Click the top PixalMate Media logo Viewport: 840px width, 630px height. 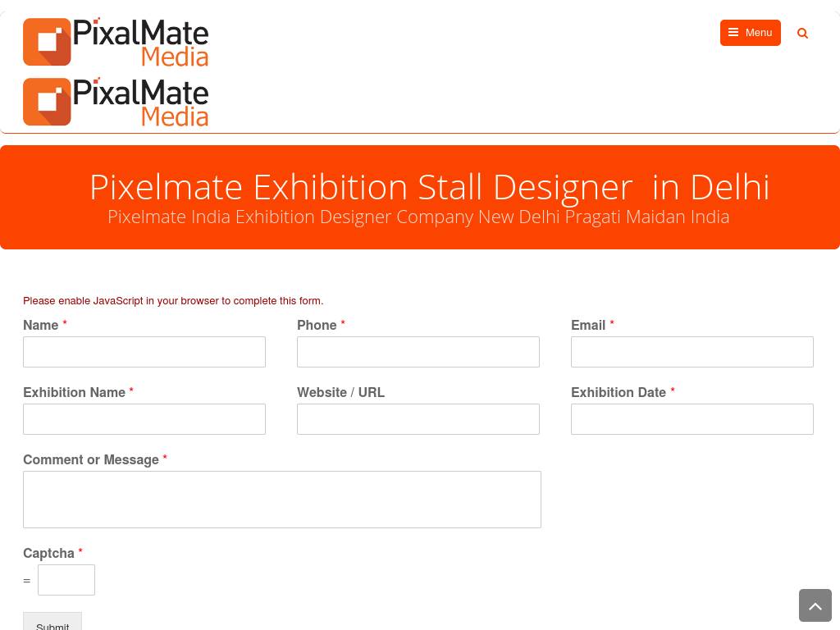pyautogui.click(x=116, y=42)
